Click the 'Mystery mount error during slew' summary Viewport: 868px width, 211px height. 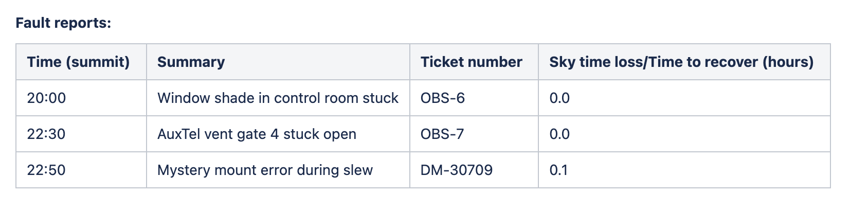tap(265, 170)
